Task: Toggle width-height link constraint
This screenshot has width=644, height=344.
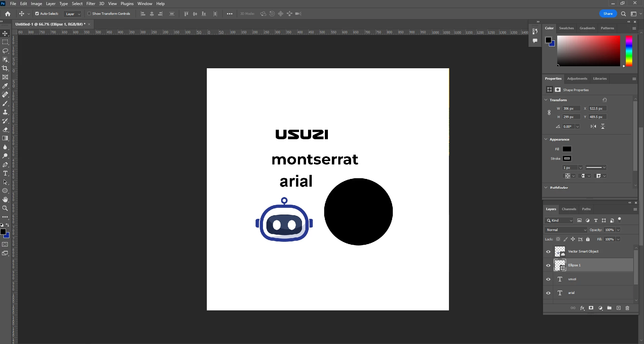Action: pos(549,113)
